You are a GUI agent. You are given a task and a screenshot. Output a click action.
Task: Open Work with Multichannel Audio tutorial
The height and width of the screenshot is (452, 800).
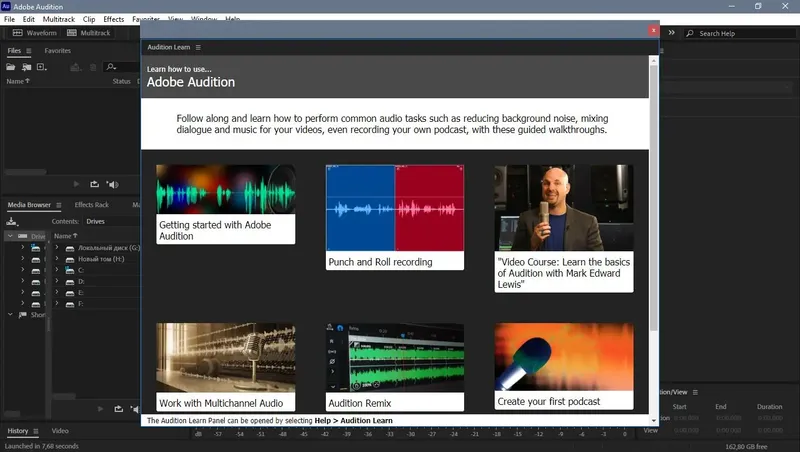226,367
